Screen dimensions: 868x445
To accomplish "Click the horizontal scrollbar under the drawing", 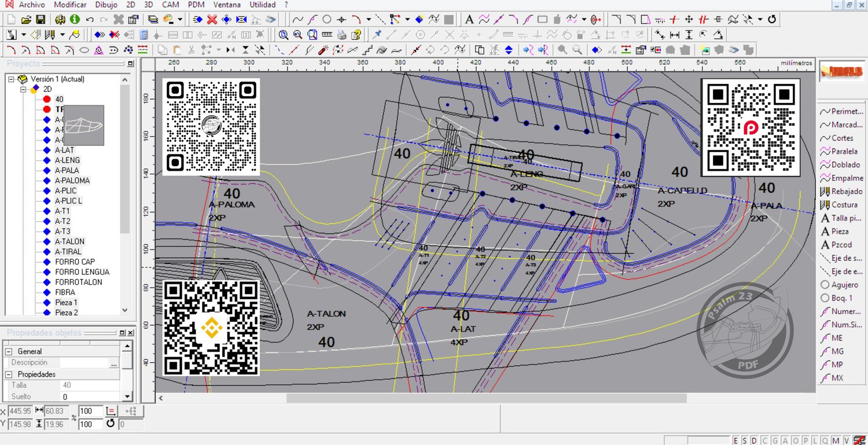I will 487,398.
